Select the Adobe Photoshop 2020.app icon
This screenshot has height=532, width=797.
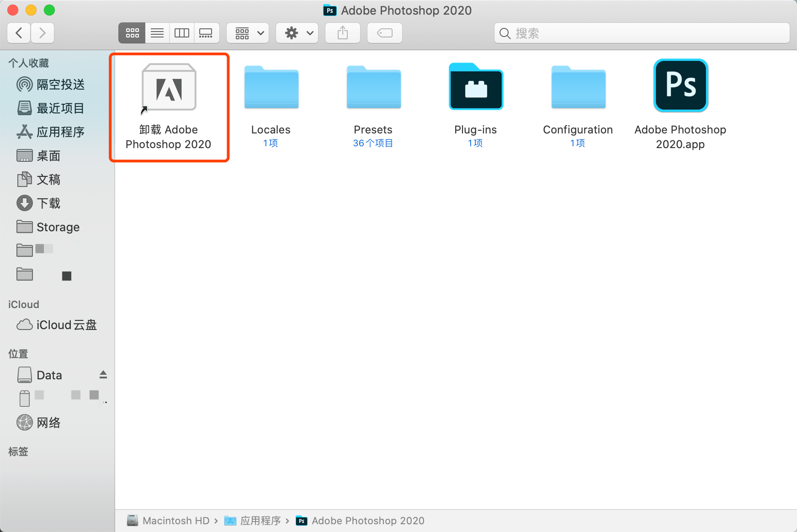tap(680, 86)
